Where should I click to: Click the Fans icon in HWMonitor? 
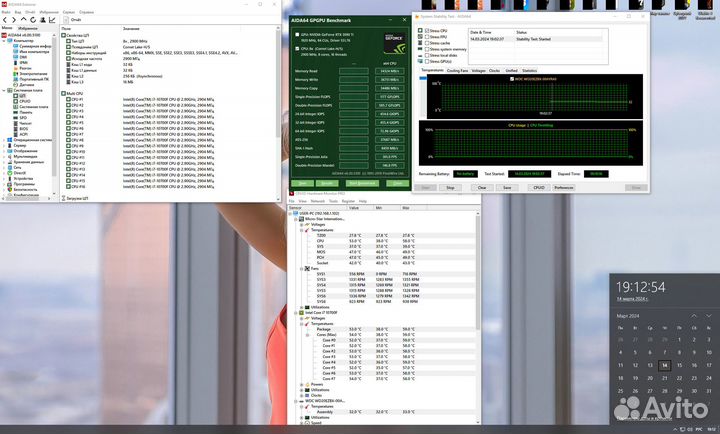click(307, 269)
